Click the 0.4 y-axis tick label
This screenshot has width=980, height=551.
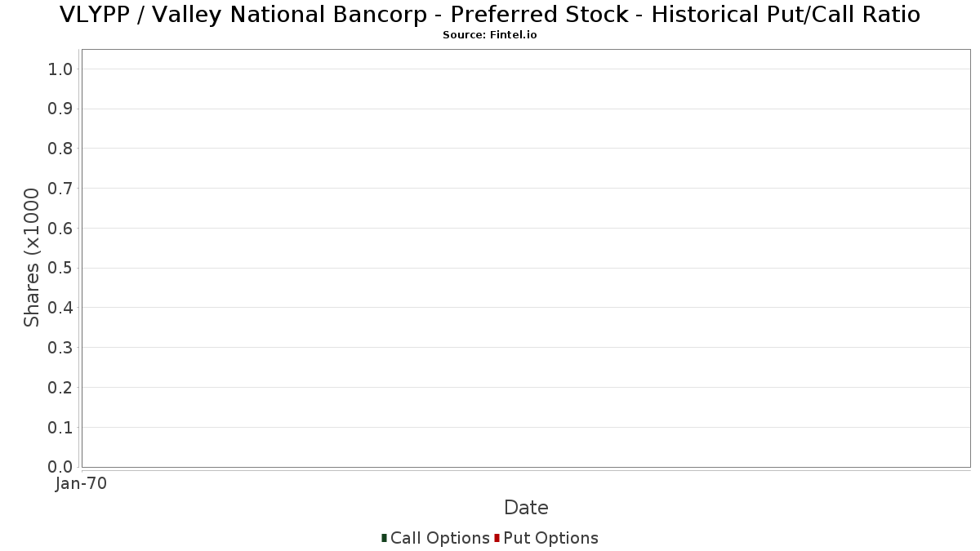pyautogui.click(x=60, y=308)
